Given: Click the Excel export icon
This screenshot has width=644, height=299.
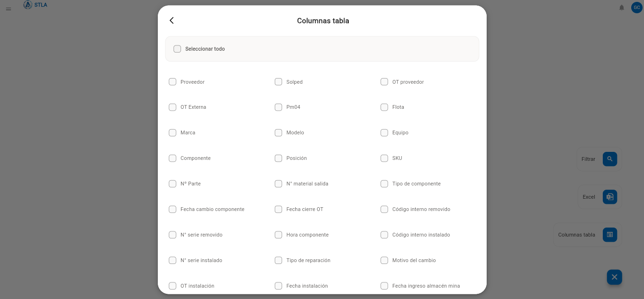Looking at the screenshot, I should [x=610, y=197].
